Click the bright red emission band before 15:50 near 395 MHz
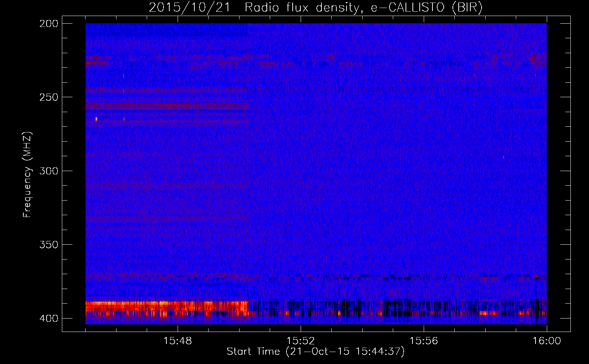Screen dimensions: 589x364 click(167, 308)
